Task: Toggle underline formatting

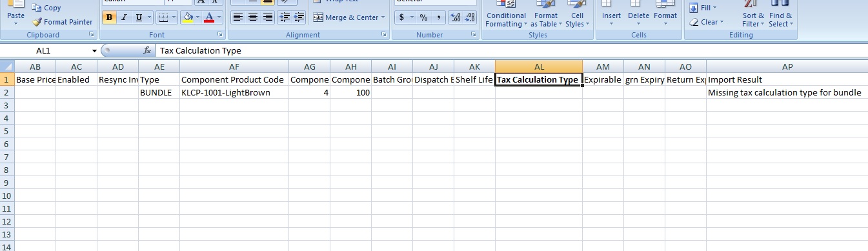Action: click(139, 17)
